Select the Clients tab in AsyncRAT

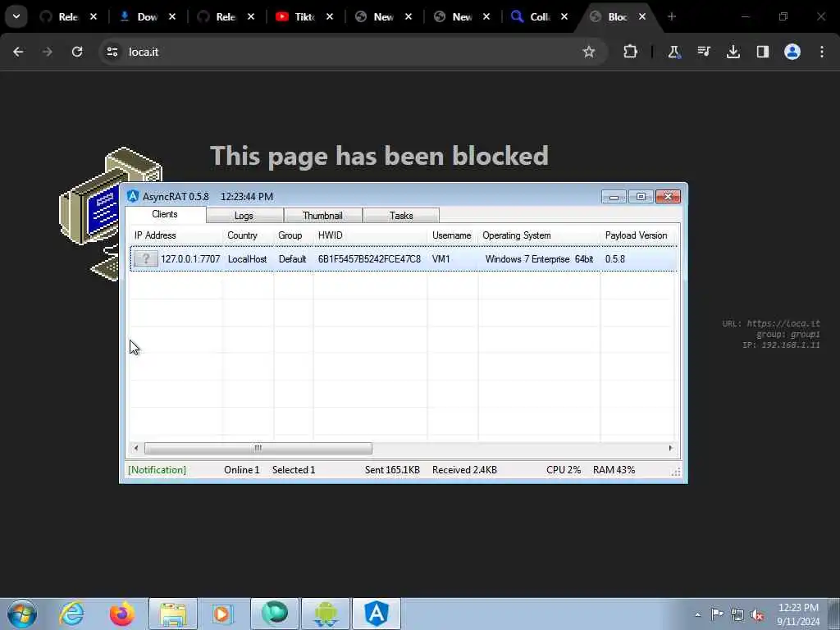click(x=165, y=214)
